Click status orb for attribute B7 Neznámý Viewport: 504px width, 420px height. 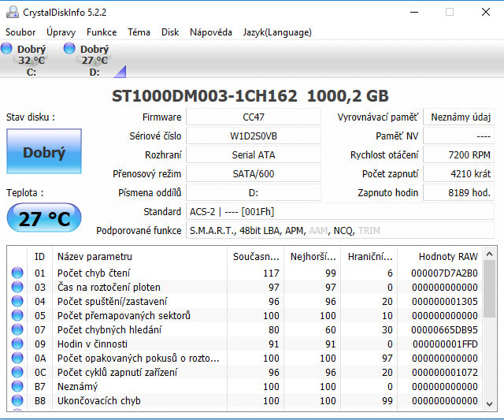pyautogui.click(x=17, y=386)
